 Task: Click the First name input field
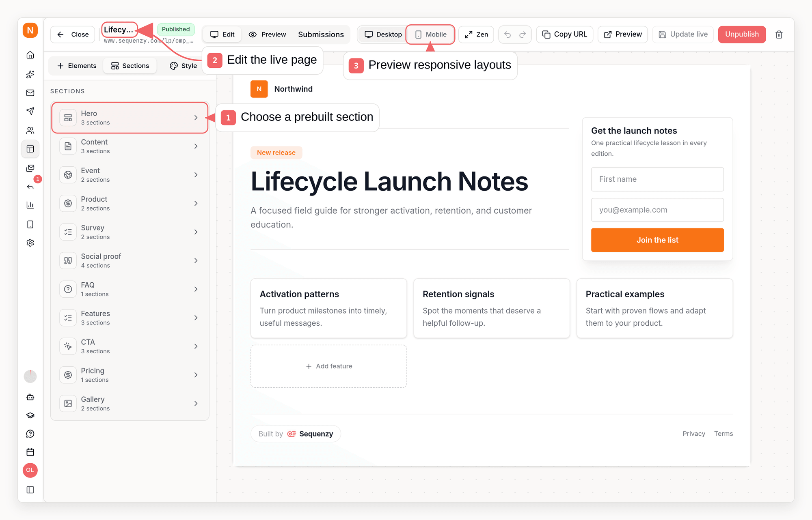(x=657, y=179)
